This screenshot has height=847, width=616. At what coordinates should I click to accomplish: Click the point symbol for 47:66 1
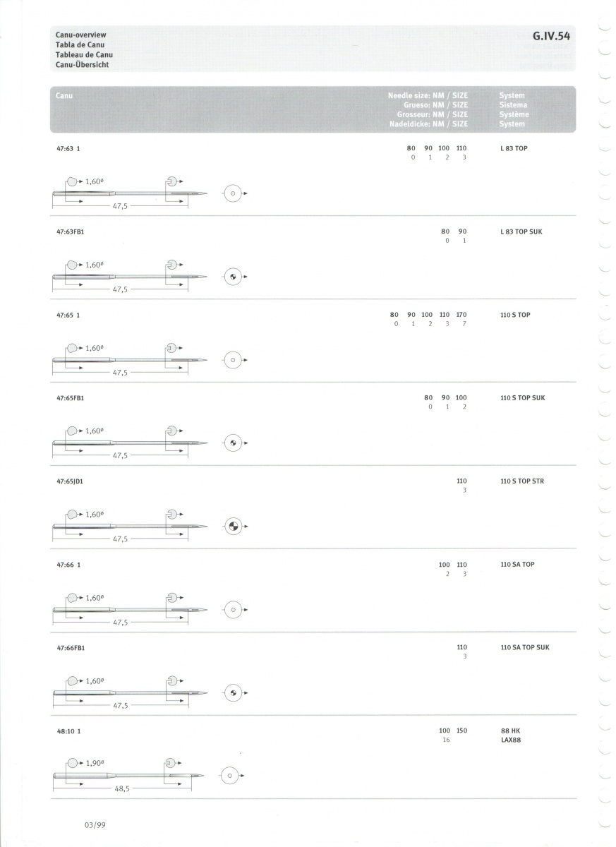[x=233, y=610]
